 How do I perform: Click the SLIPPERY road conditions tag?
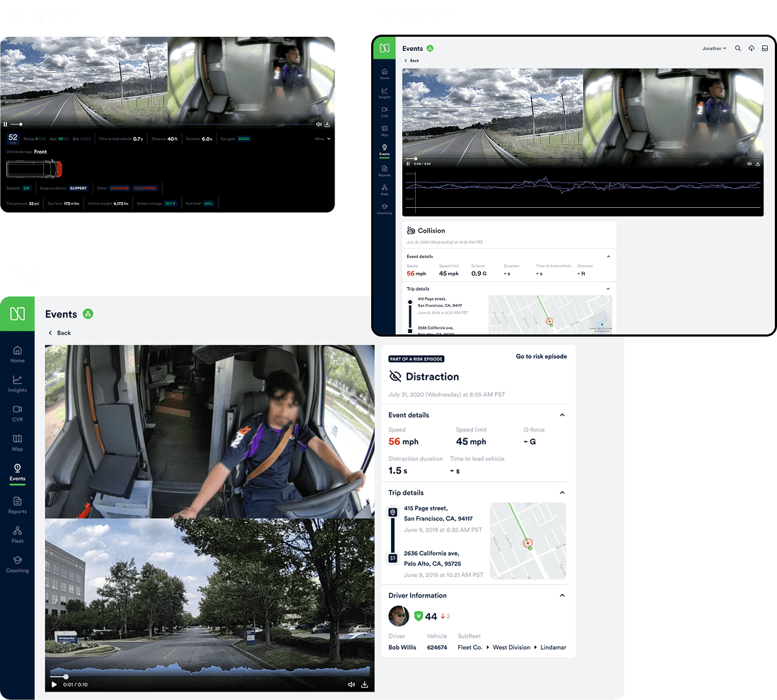tap(78, 188)
